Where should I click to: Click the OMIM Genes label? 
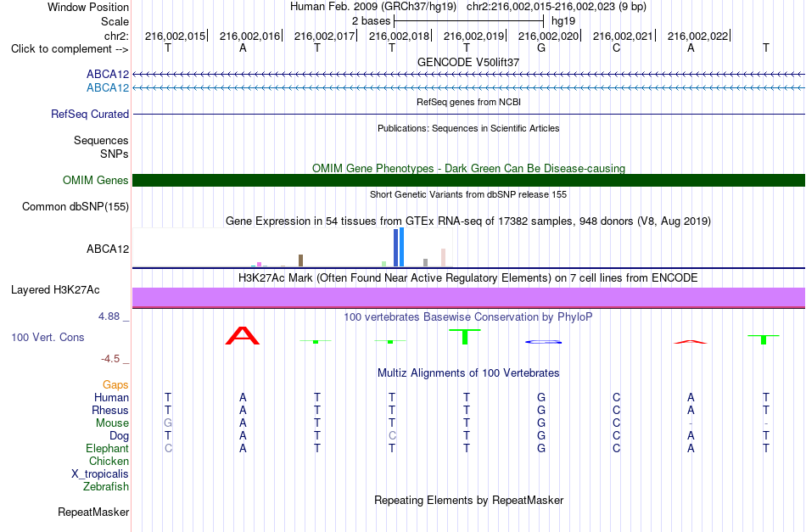point(95,181)
